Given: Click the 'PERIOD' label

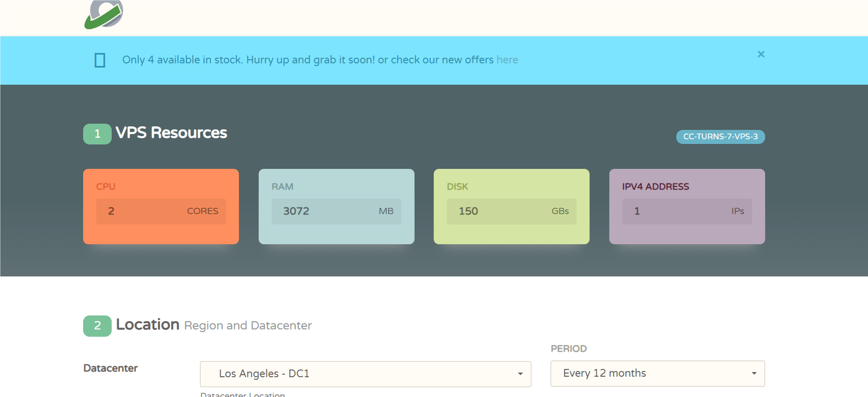Looking at the screenshot, I should (569, 349).
